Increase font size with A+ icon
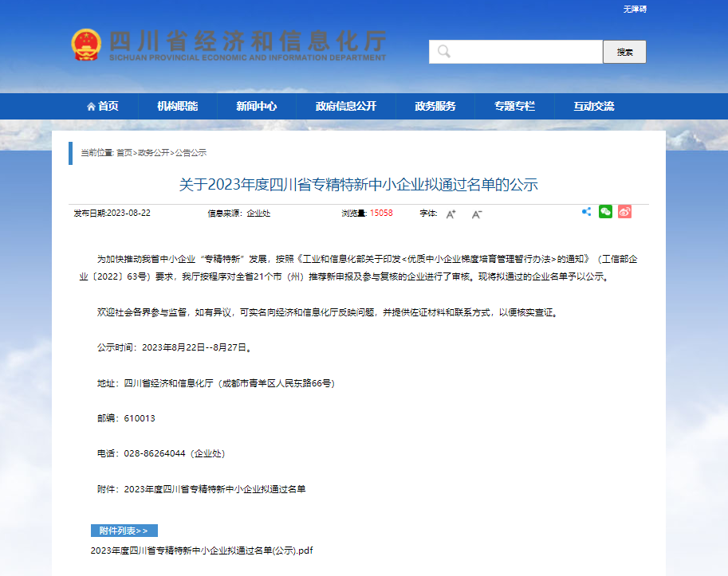Image resolution: width=728 pixels, height=576 pixels. click(451, 214)
